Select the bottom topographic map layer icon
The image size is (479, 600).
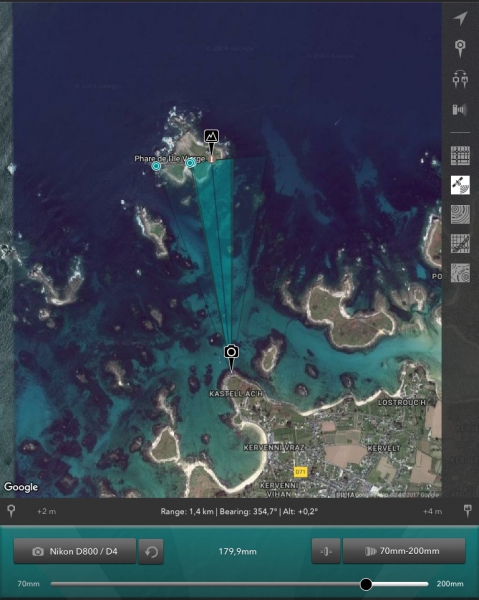(460, 273)
